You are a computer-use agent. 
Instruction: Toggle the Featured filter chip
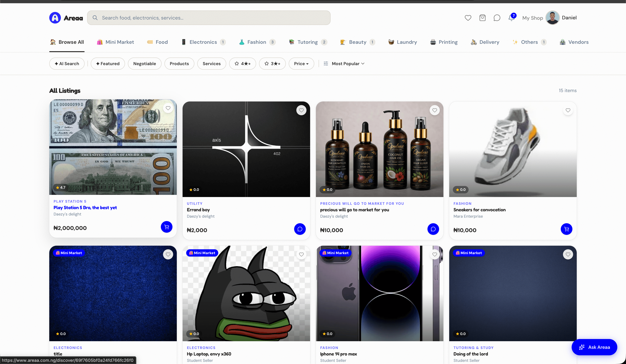tap(108, 64)
